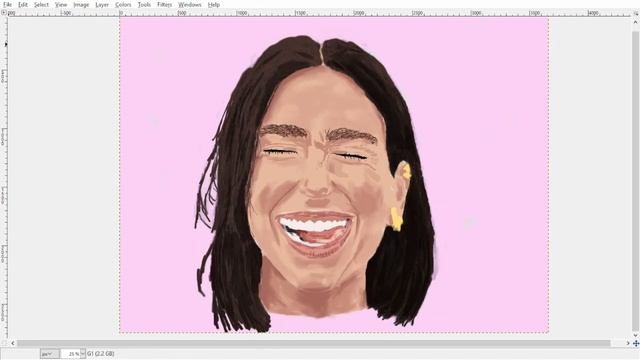Click the navigate image display cross icon
Viewport: 640px width, 360px height.
(x=636, y=343)
